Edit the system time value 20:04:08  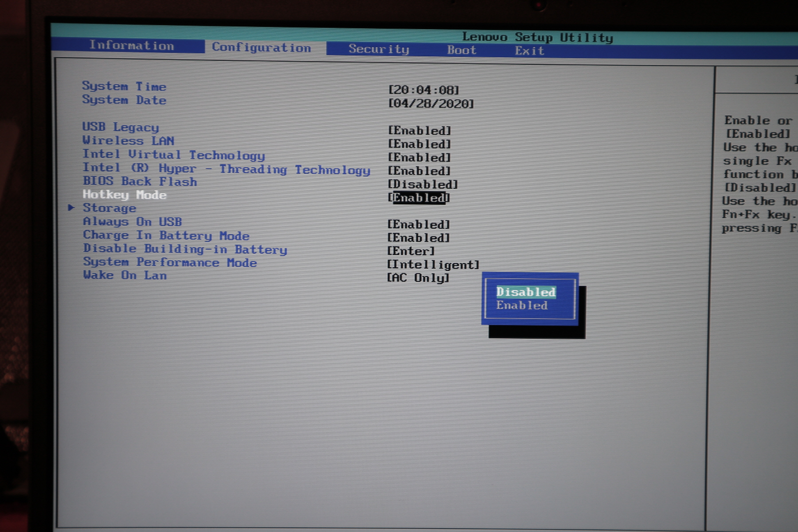(423, 90)
